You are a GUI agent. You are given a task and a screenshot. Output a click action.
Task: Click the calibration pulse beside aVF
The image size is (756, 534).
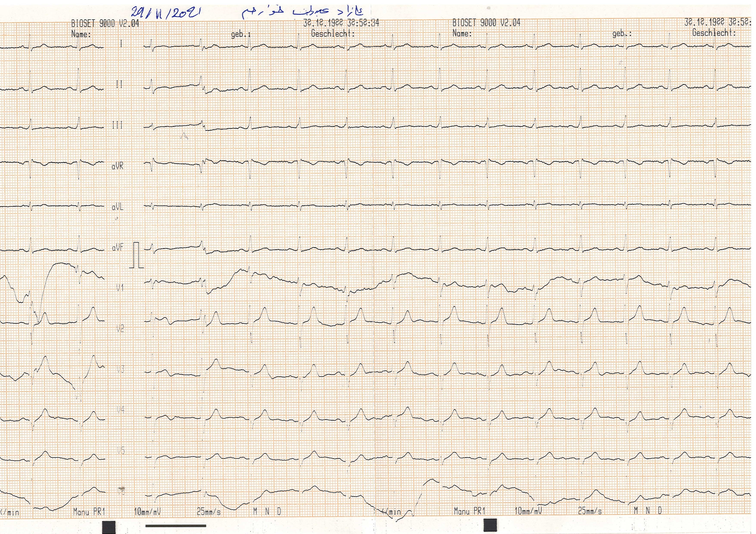point(137,255)
